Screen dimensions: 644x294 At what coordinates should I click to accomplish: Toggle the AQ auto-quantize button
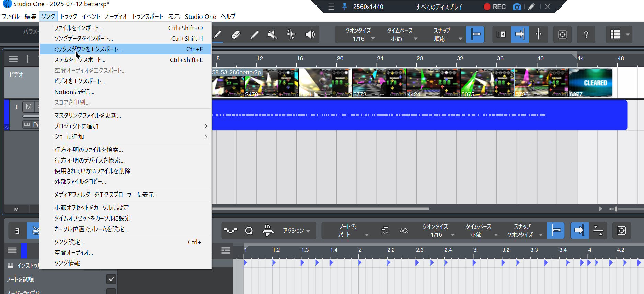coord(404,231)
